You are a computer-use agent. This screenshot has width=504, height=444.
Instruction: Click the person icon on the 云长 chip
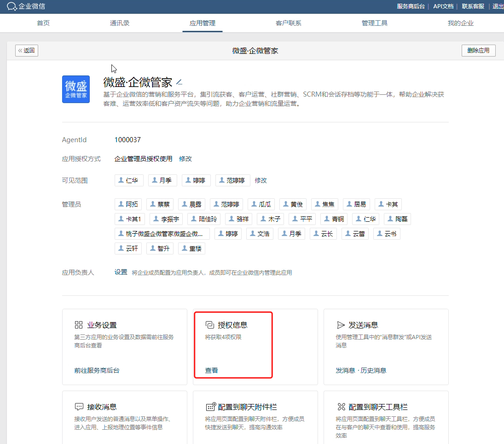pyautogui.click(x=316, y=234)
